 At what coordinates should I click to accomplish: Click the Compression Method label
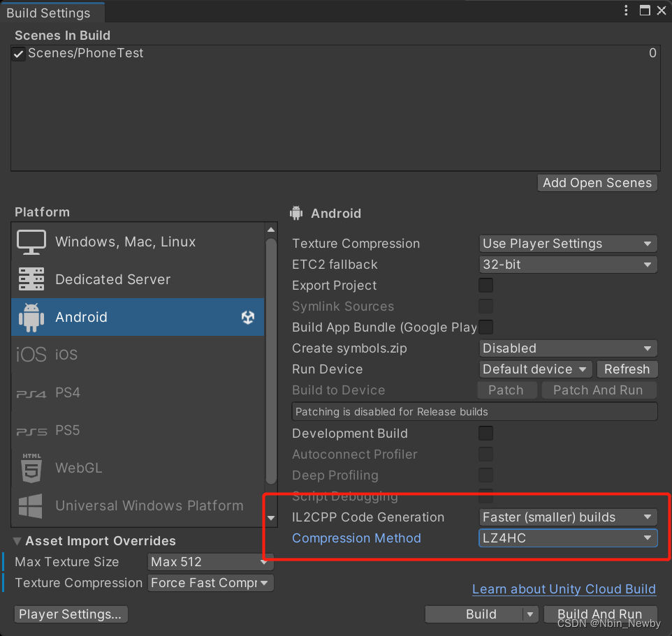click(356, 538)
